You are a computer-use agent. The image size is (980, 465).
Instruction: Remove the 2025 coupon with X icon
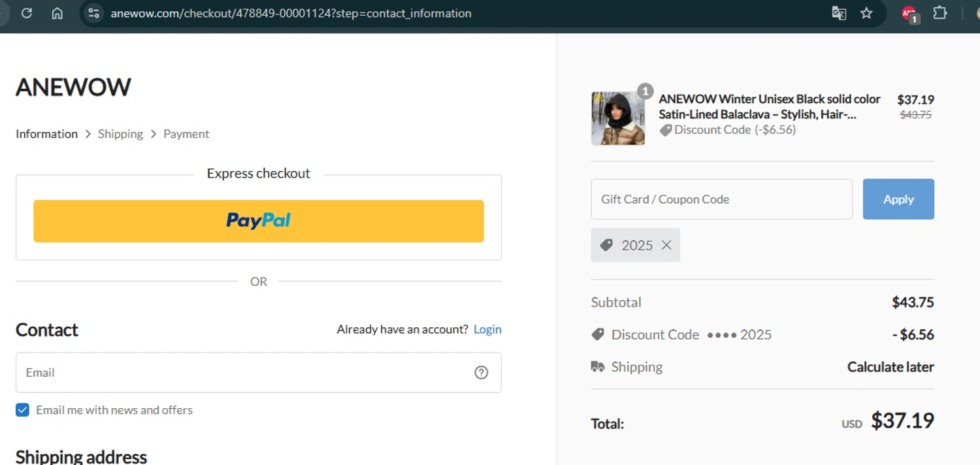[666, 245]
